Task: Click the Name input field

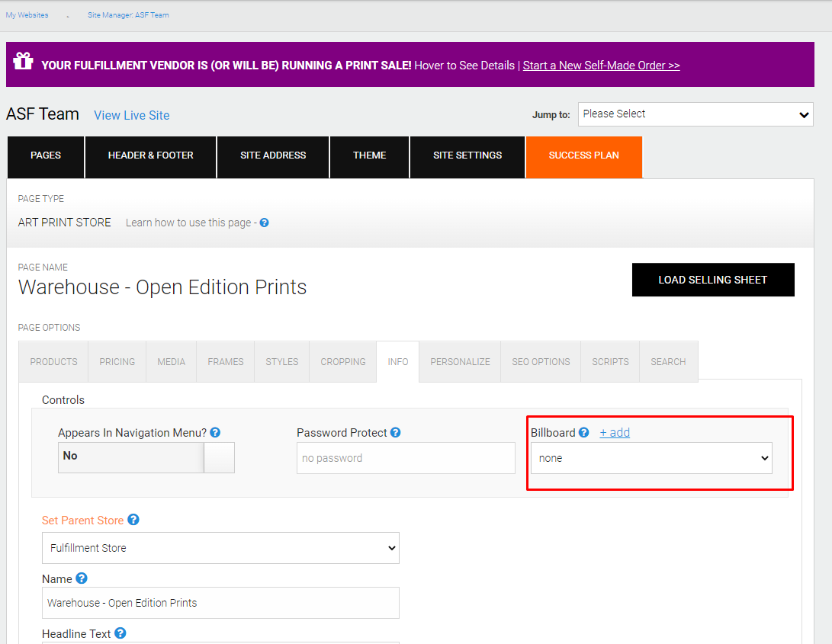Action: 220,603
